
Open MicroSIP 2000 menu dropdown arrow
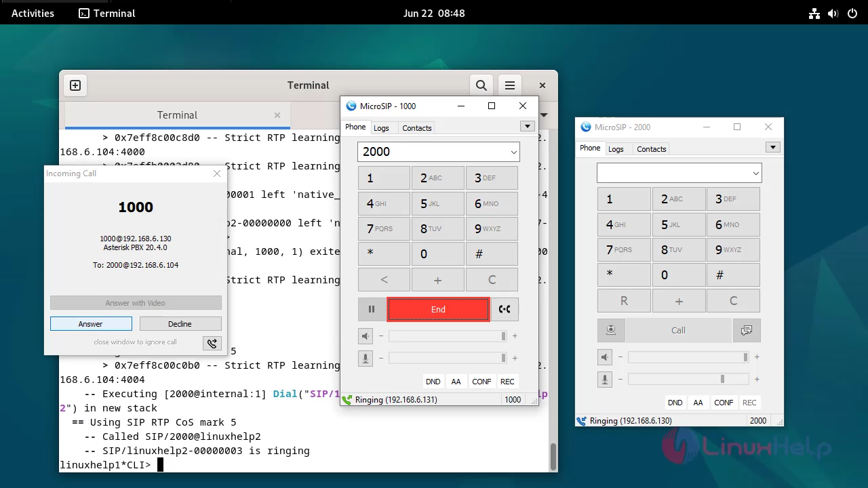(772, 147)
